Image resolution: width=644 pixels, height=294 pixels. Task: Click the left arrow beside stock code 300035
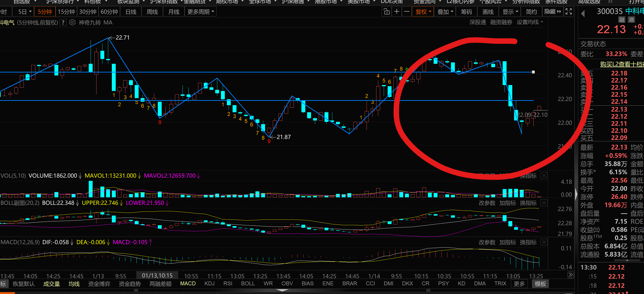[x=583, y=13]
